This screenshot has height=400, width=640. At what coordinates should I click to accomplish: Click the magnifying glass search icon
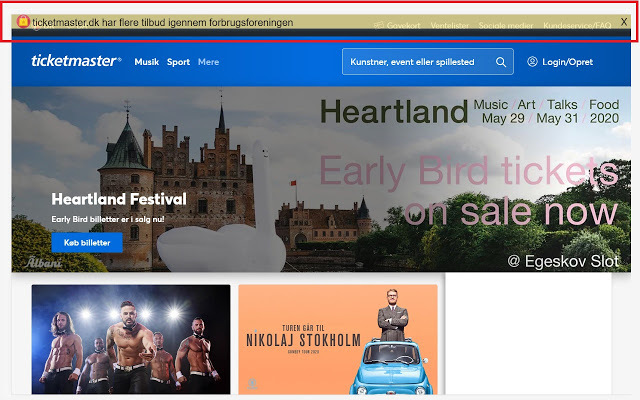501,62
